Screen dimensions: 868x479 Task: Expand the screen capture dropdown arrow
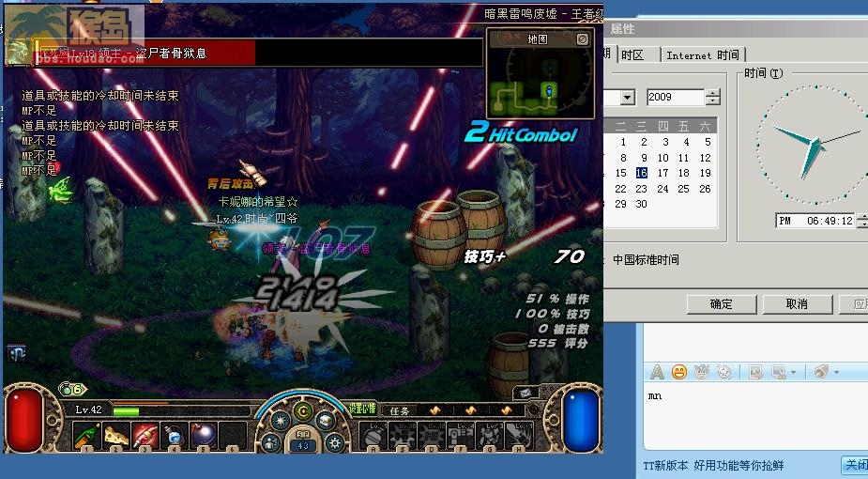click(x=793, y=372)
